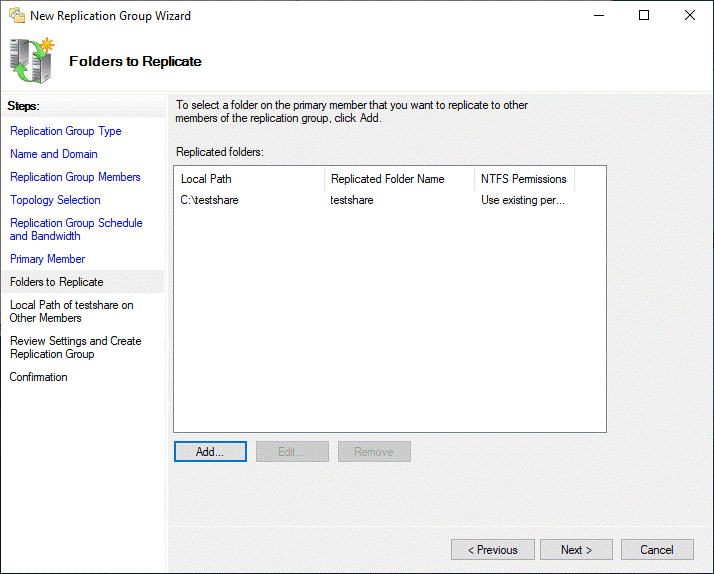This screenshot has width=714, height=574.
Task: Jump to Replication Group Members step
Action: (x=75, y=177)
